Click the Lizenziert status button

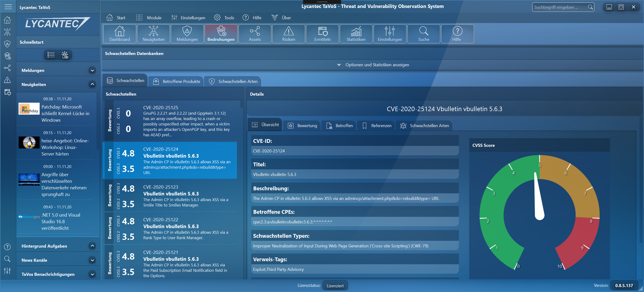tap(335, 286)
